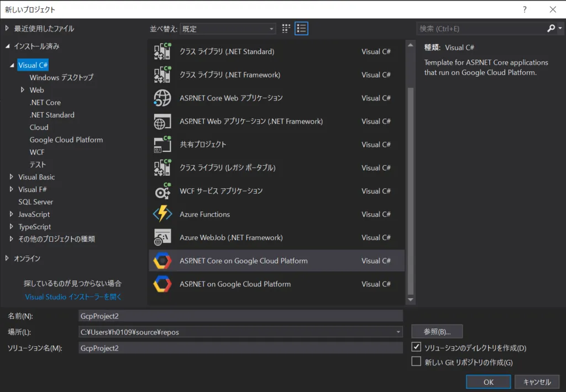Screen dimensions: 566x392
Task: Click the template list scroll down arrow
Action: point(411,299)
